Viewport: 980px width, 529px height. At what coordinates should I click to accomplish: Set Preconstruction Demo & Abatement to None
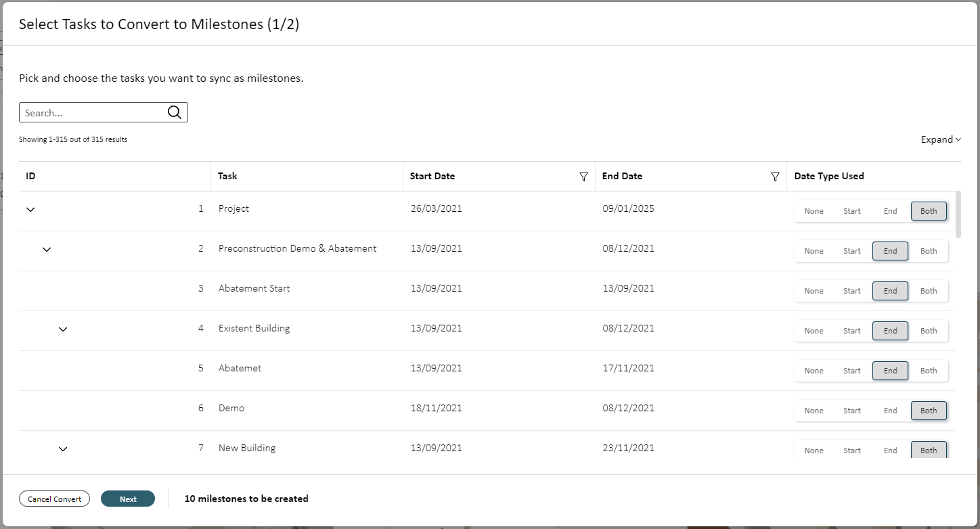click(814, 251)
